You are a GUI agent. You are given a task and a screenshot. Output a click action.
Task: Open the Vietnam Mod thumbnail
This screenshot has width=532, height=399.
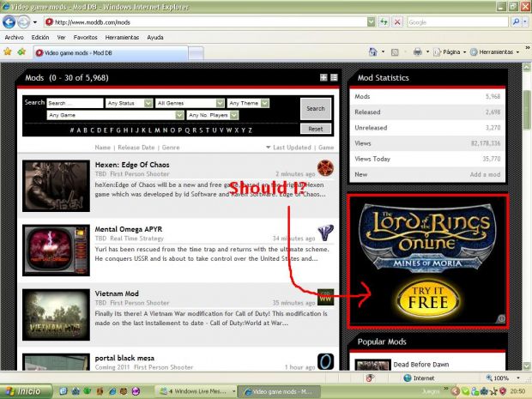56,315
